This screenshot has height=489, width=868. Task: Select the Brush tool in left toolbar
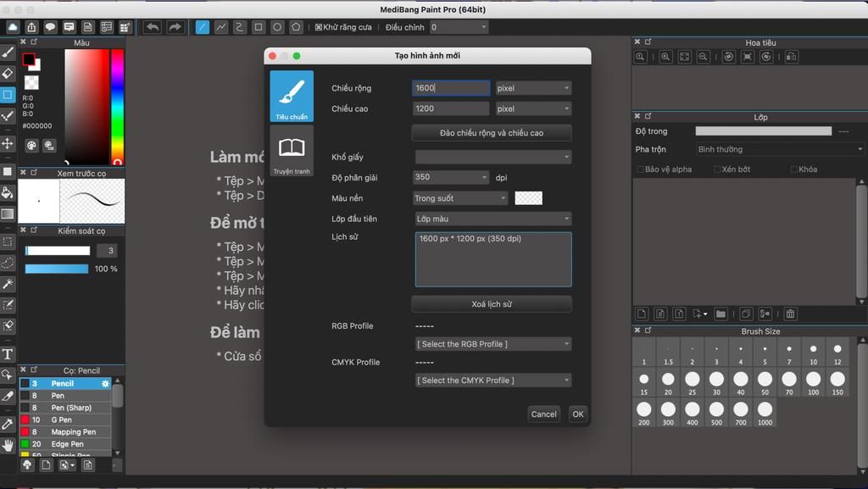8,53
